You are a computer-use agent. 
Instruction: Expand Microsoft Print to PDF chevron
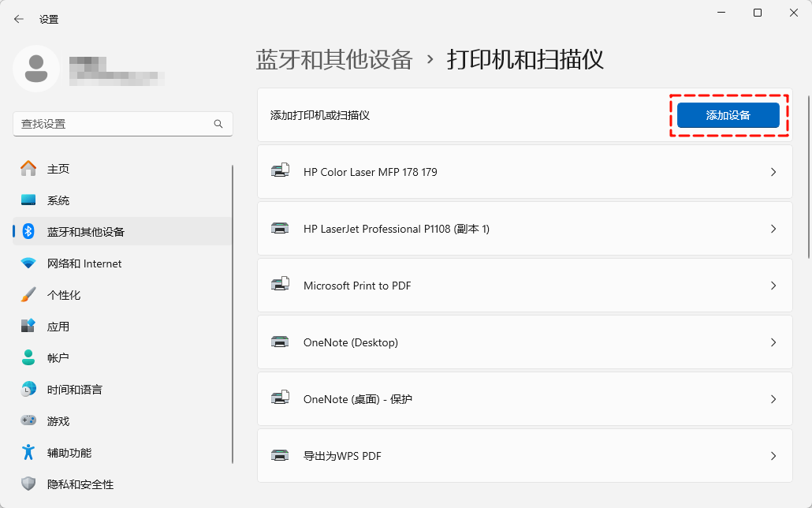tap(773, 286)
